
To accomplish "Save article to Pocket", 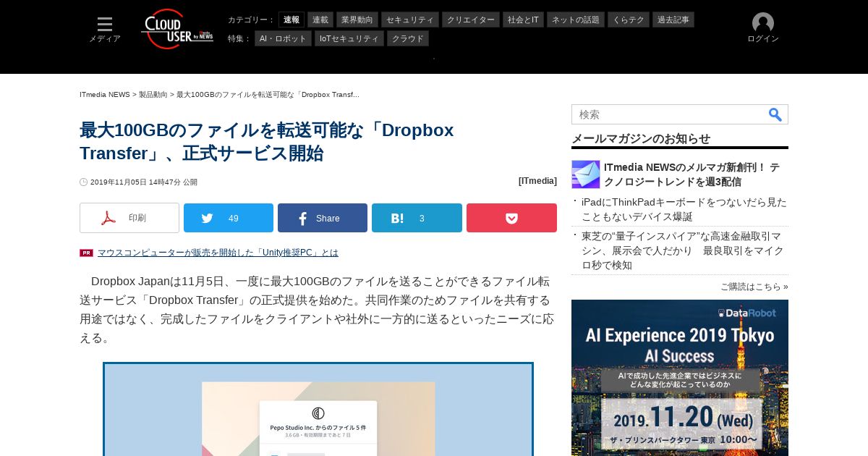I will [x=511, y=218].
